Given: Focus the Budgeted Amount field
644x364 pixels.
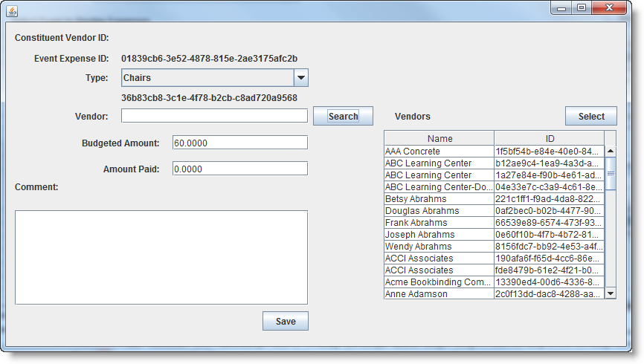Looking at the screenshot, I should 239,143.
